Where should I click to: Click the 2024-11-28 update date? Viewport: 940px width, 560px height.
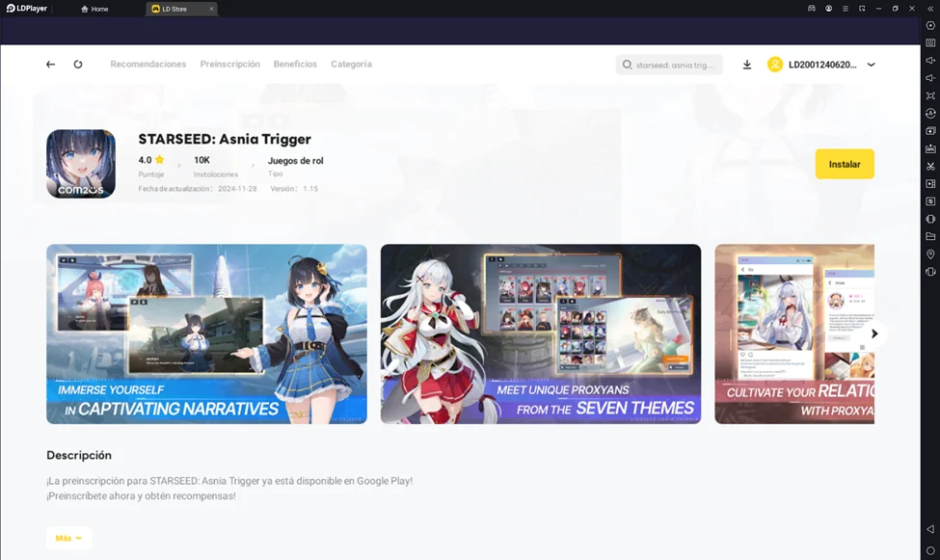[x=237, y=188]
